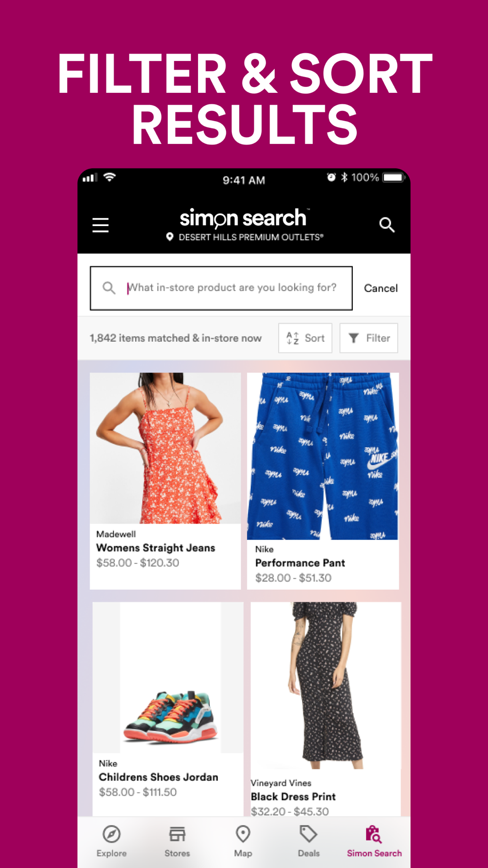The image size is (488, 868).
Task: View Childrens Shoes Jordan sneaker image
Action: click(168, 678)
